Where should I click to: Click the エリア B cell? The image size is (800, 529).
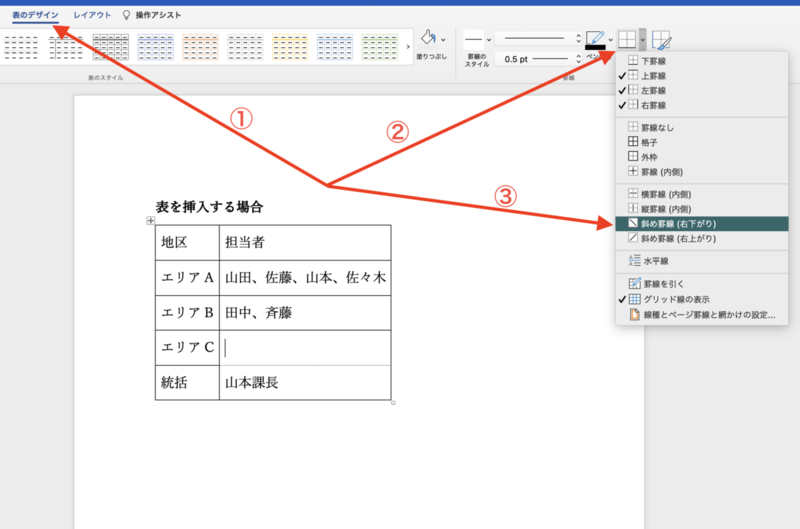[187, 313]
